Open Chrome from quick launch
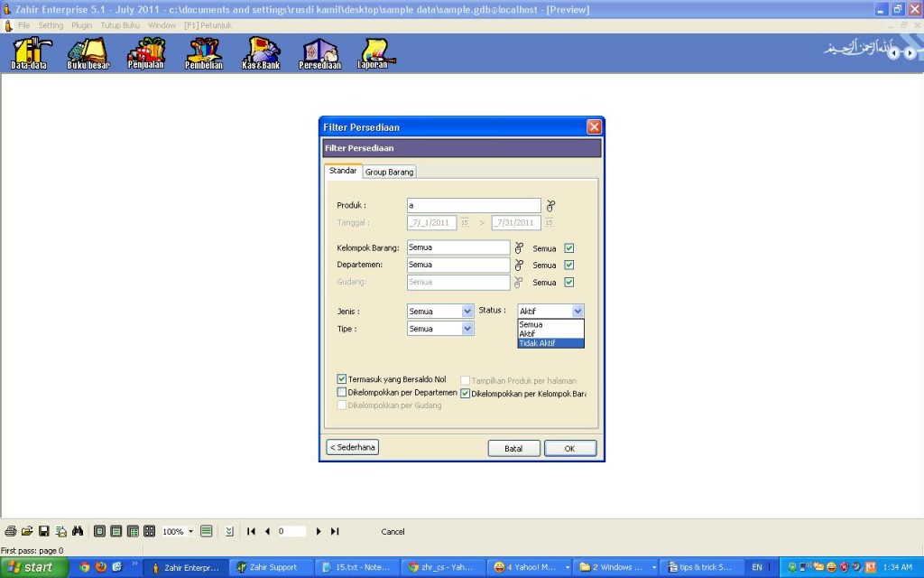 tap(84, 567)
